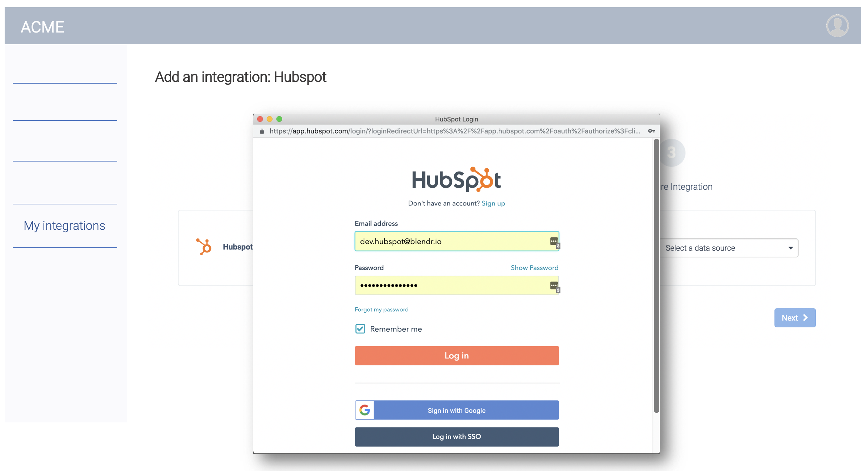The width and height of the screenshot is (868, 471).
Task: Focus the Email address input field
Action: [457, 241]
